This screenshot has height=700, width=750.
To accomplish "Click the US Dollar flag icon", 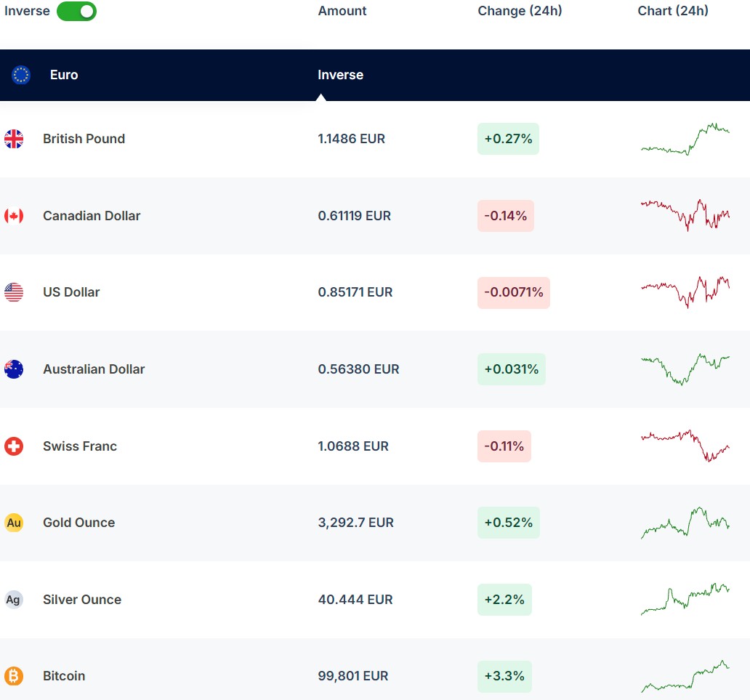I will click(x=14, y=292).
